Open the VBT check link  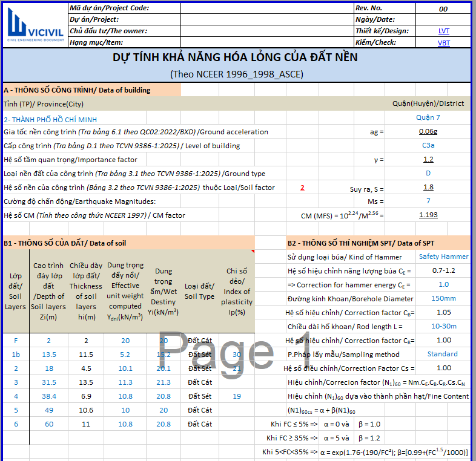coord(443,43)
